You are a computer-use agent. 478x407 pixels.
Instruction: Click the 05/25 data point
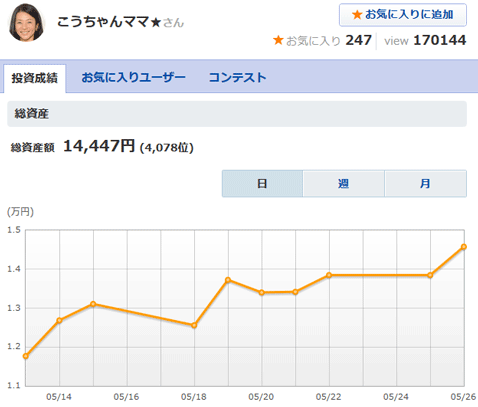430,275
